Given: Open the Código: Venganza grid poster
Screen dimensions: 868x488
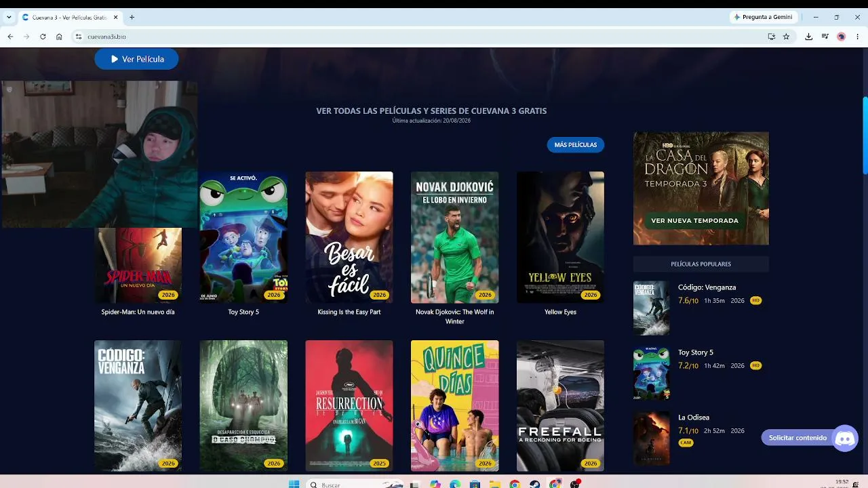Looking at the screenshot, I should 138,405.
